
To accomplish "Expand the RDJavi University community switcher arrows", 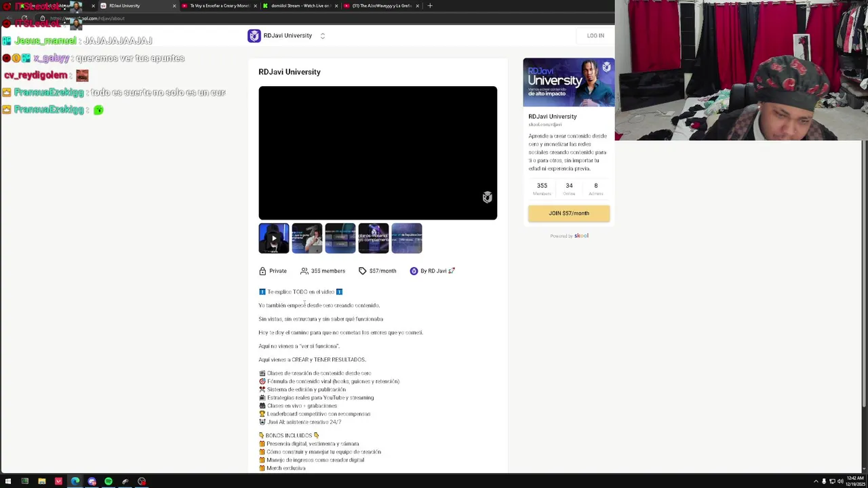I will click(x=323, y=36).
